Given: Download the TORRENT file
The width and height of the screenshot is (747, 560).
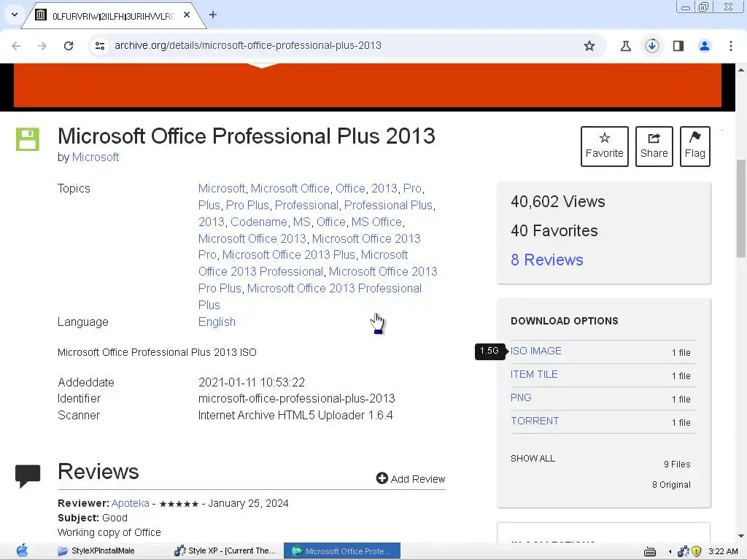Looking at the screenshot, I should tap(535, 421).
